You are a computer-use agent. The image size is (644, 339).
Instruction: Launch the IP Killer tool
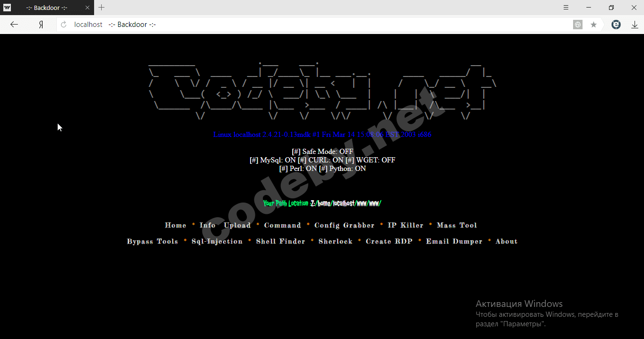click(406, 225)
